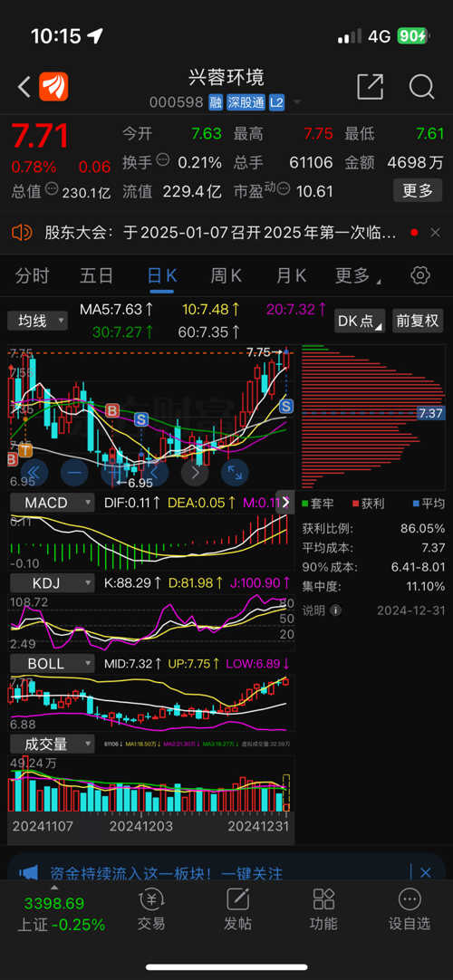The height and width of the screenshot is (980, 453).
Task: Dismiss the 股东大会 notice with X
Action: (x=436, y=233)
